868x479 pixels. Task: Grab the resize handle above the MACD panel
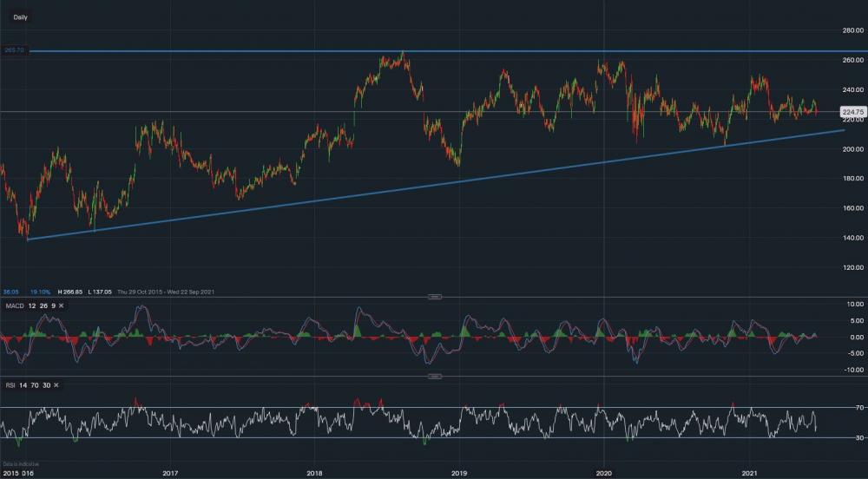(436, 297)
